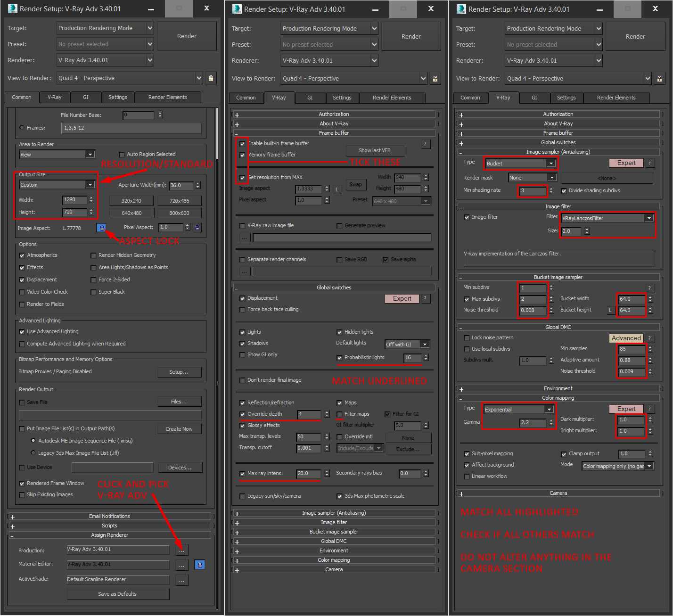The height and width of the screenshot is (616, 673).
Task: Click the Global DMC help question-mark button
Action: pos(649,338)
